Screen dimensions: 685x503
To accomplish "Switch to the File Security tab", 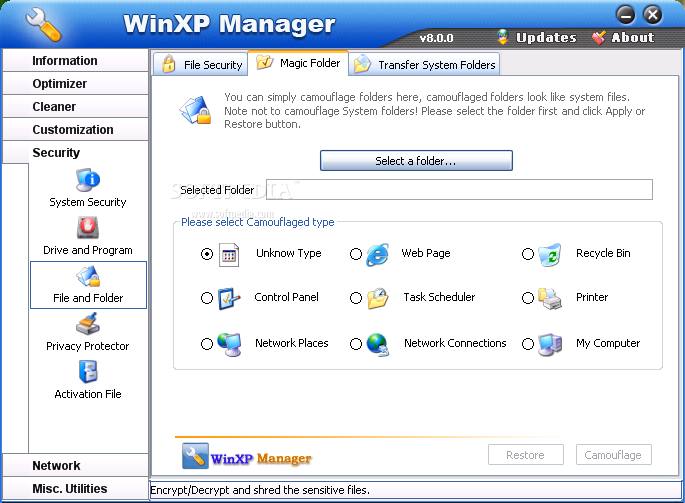I will pyautogui.click(x=201, y=65).
